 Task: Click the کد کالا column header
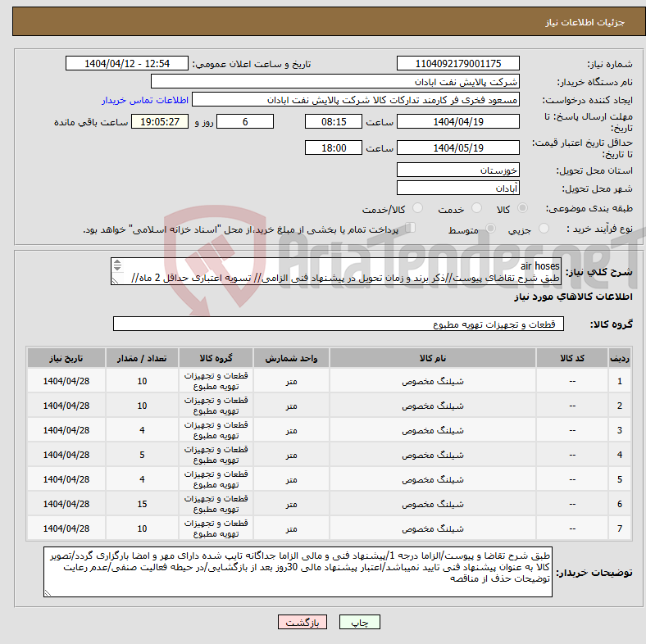coord(572,358)
